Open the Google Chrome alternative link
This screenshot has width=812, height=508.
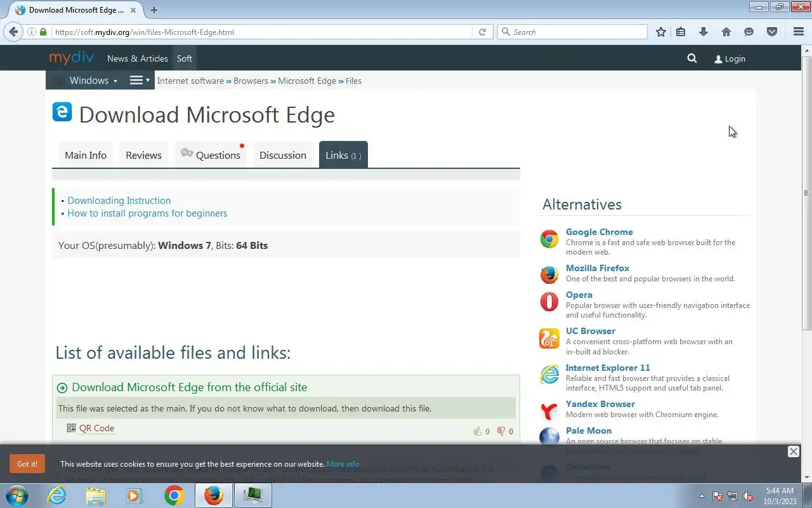pyautogui.click(x=599, y=232)
